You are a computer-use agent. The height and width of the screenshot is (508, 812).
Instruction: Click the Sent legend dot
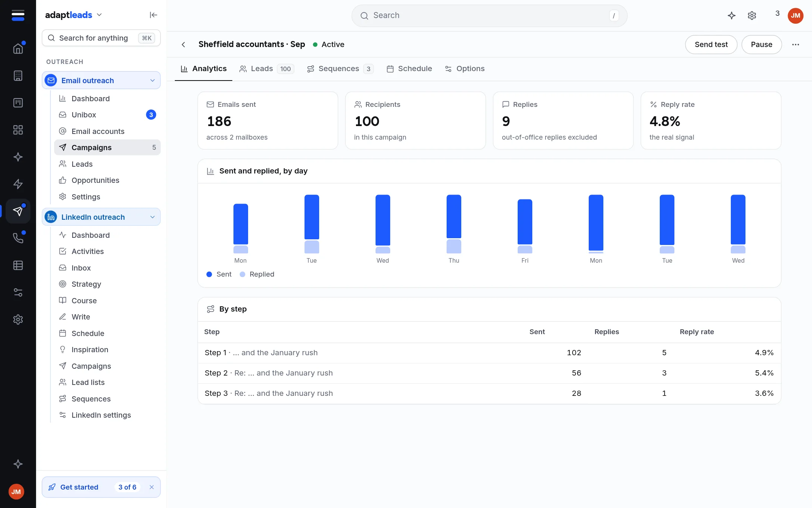click(x=209, y=274)
